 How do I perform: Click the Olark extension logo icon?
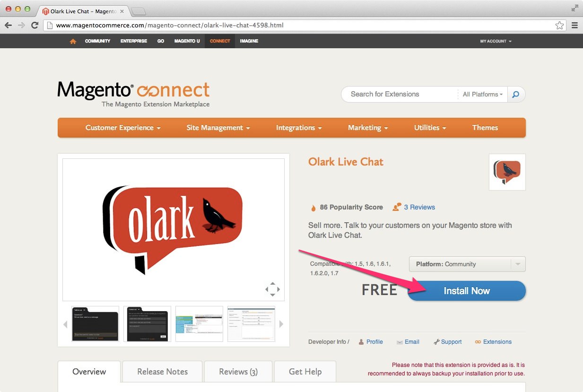(507, 172)
